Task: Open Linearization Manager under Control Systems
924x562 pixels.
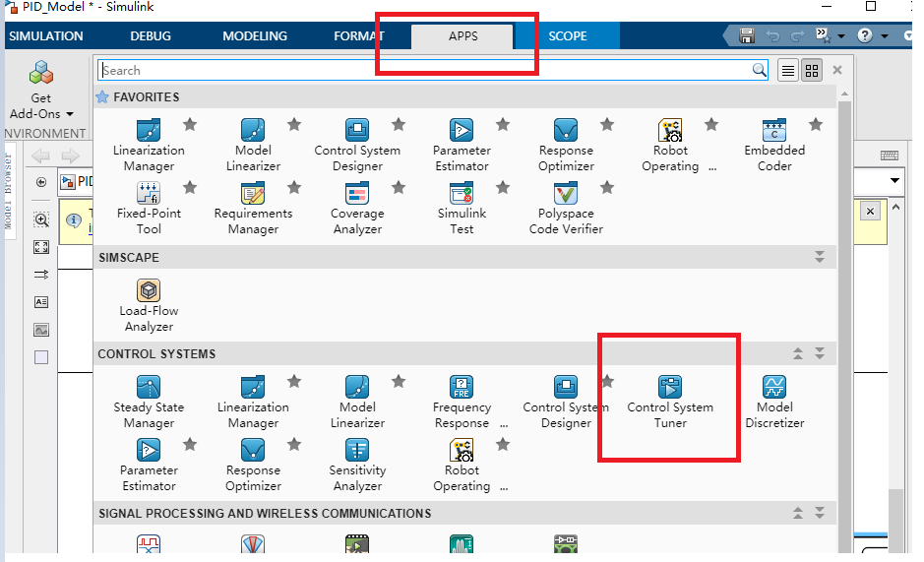Action: click(x=253, y=402)
